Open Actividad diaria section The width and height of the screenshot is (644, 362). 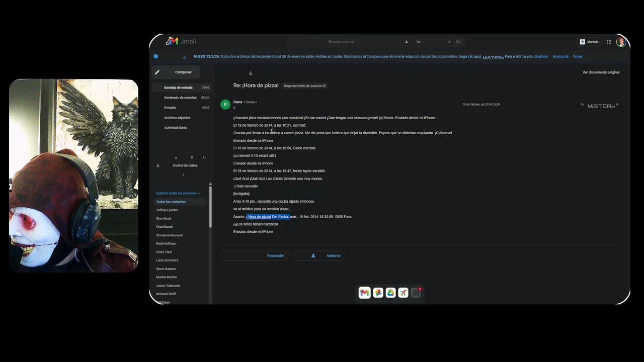tap(176, 128)
